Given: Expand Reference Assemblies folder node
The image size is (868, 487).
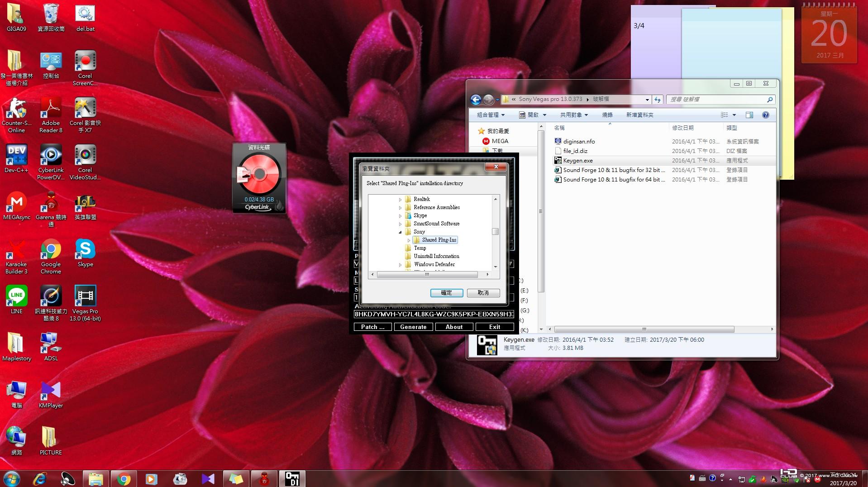Looking at the screenshot, I should point(400,208).
